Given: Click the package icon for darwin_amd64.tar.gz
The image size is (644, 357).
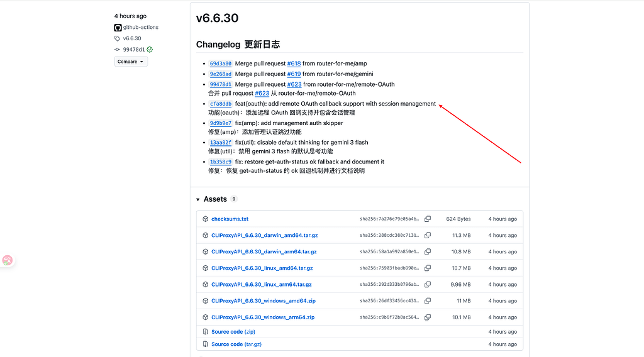Looking at the screenshot, I should pos(206,235).
